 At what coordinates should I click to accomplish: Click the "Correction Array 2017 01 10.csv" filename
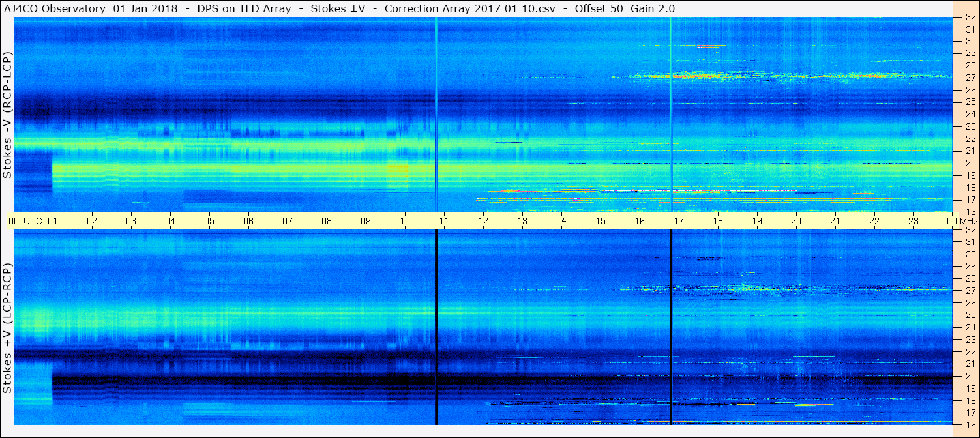(x=469, y=8)
